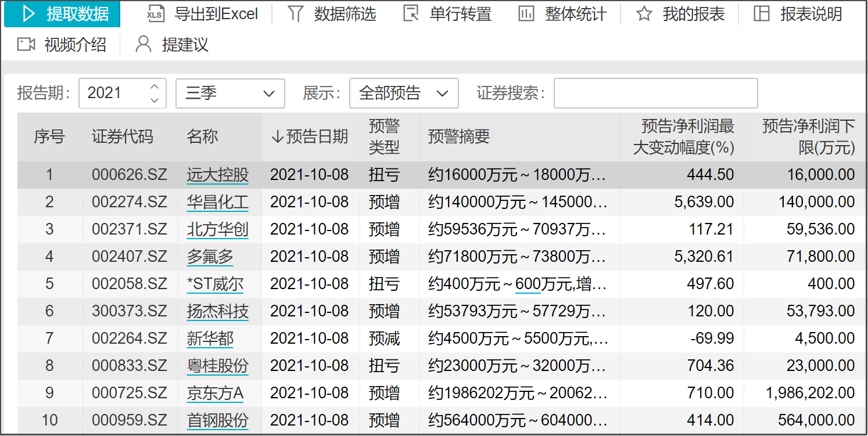Open the 多氟多 stock link

(210, 257)
